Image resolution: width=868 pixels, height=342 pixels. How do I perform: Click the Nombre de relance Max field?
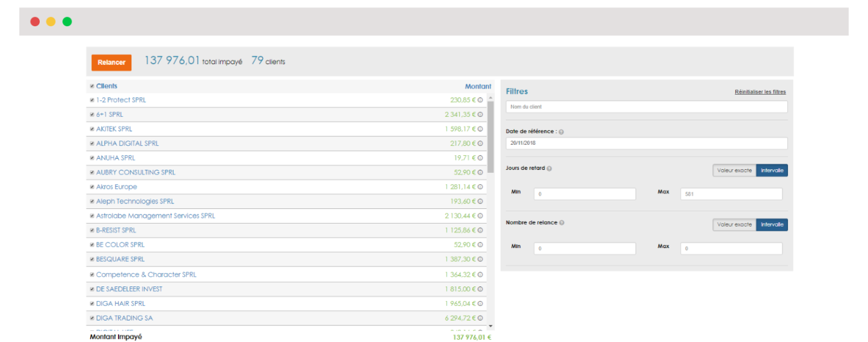pos(732,249)
